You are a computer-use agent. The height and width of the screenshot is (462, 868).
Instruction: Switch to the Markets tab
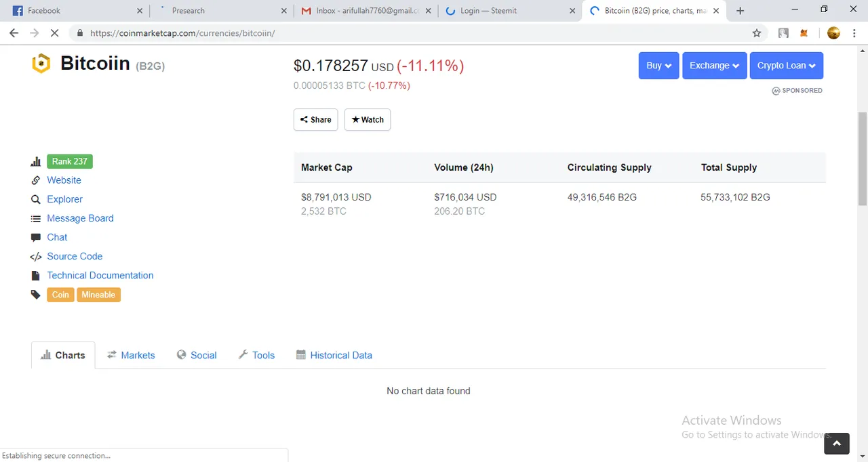(131, 355)
